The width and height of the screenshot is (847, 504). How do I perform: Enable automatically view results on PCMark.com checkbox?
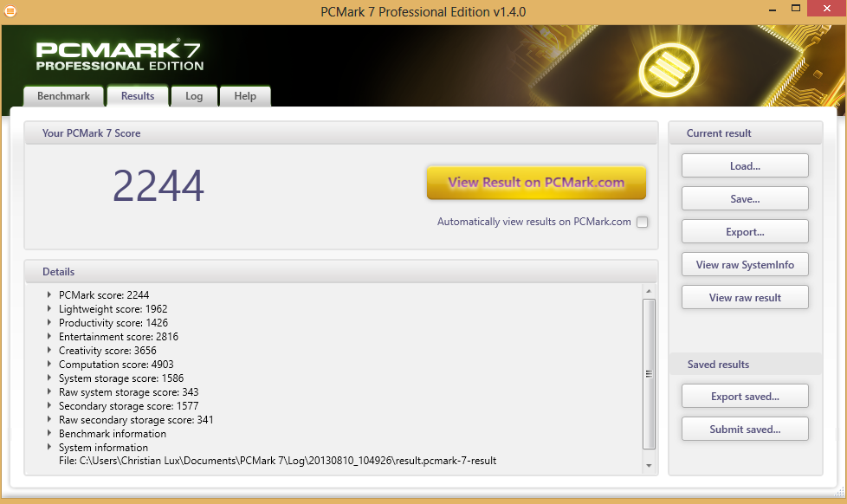click(x=642, y=222)
